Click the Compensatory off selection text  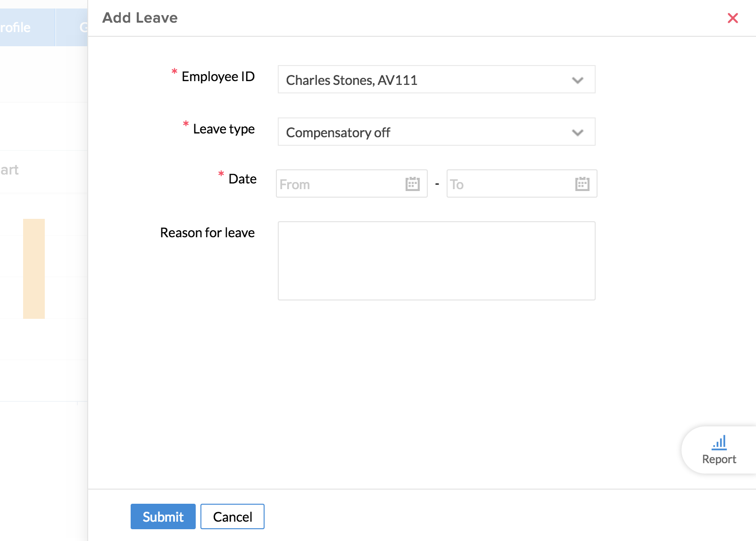click(x=338, y=133)
